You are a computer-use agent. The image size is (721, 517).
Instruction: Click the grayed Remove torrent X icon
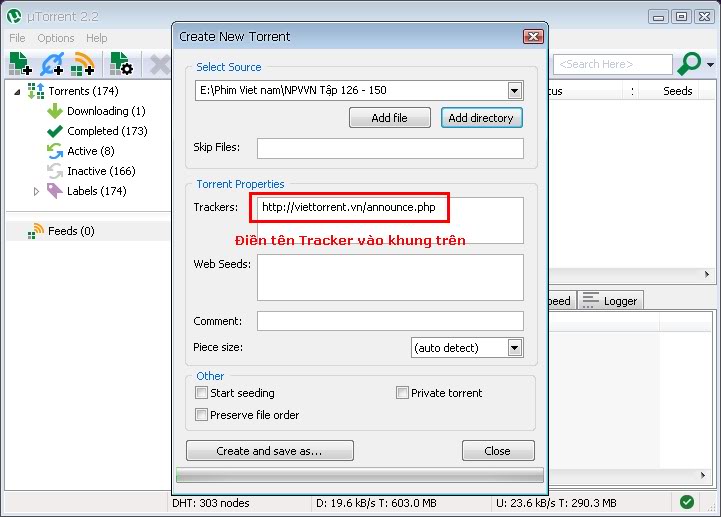160,64
